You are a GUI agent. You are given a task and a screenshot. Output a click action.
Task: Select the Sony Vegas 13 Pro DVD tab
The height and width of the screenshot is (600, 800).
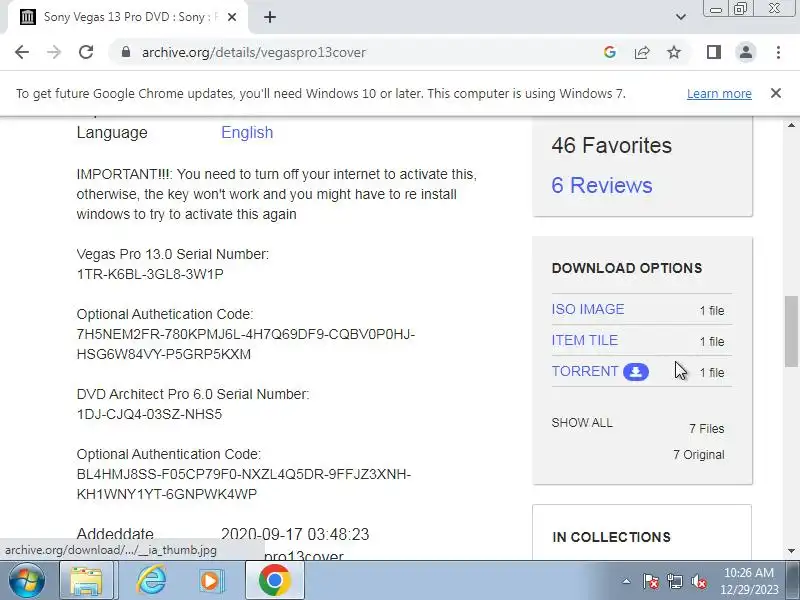[x=128, y=17]
